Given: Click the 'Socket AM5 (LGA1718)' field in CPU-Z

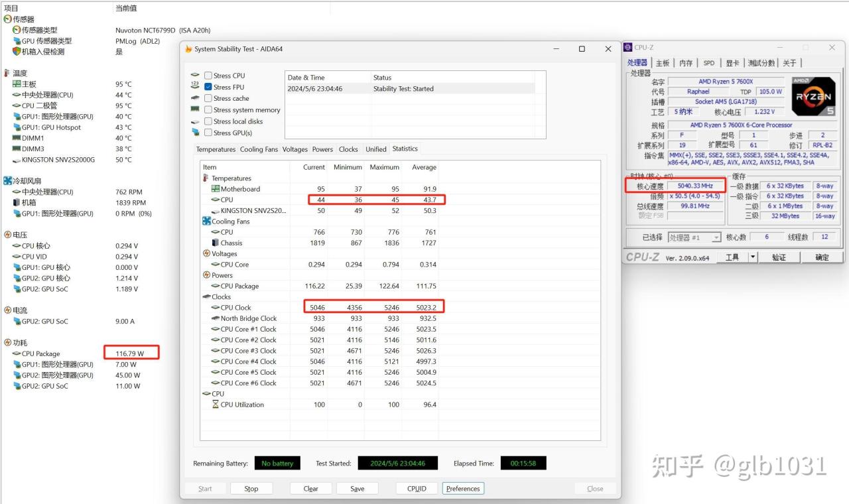Looking at the screenshot, I should [726, 101].
